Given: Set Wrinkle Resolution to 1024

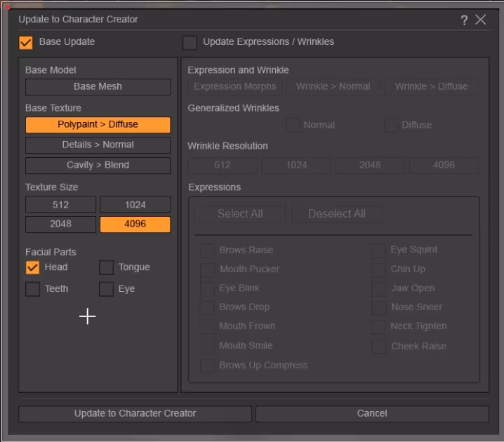Looking at the screenshot, I should coord(296,165).
